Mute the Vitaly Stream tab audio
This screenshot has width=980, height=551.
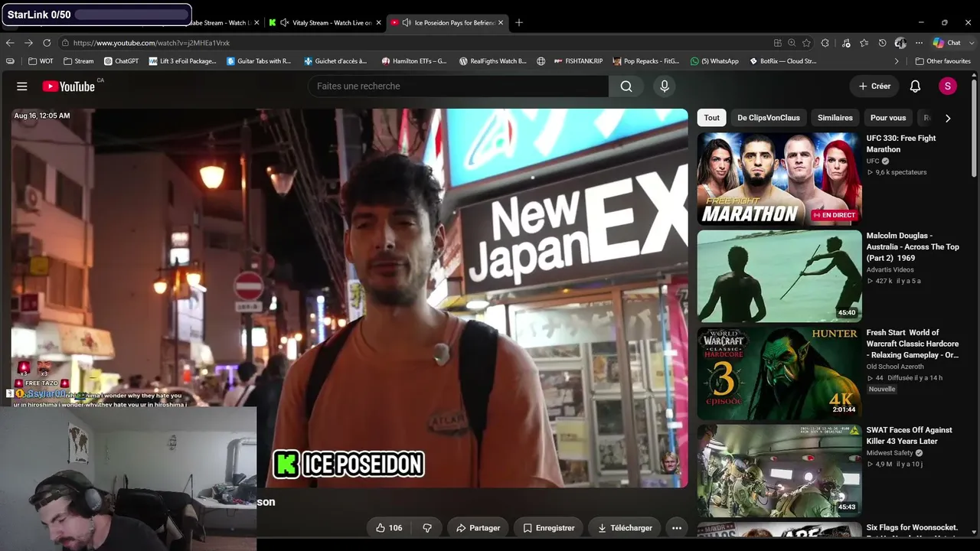[284, 22]
